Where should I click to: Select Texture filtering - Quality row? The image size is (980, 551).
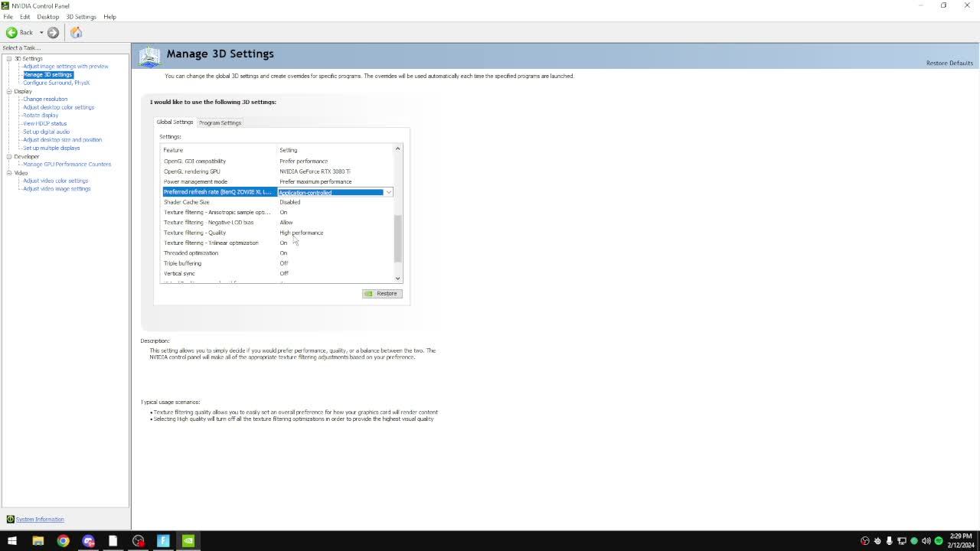[x=278, y=233]
